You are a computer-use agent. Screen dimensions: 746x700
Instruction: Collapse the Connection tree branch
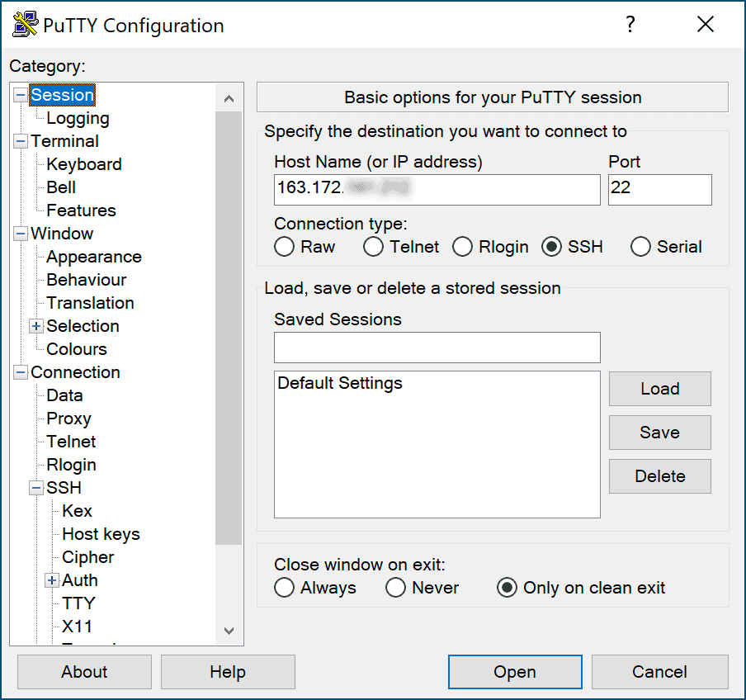20,372
